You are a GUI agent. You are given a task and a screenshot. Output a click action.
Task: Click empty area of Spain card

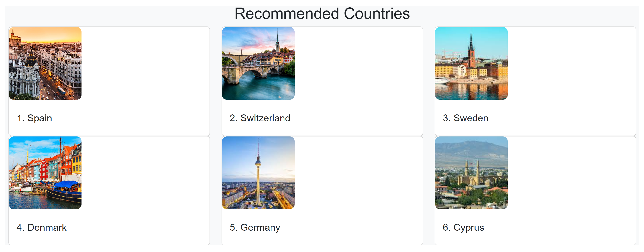(x=145, y=75)
